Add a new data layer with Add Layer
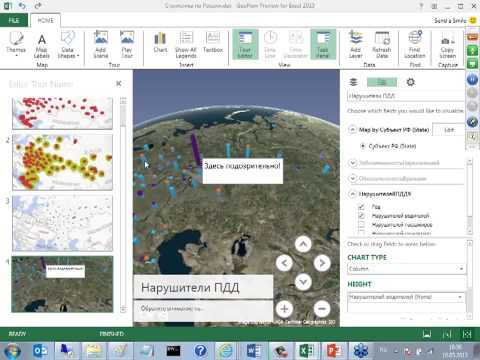The width and height of the screenshot is (480, 360). [356, 45]
